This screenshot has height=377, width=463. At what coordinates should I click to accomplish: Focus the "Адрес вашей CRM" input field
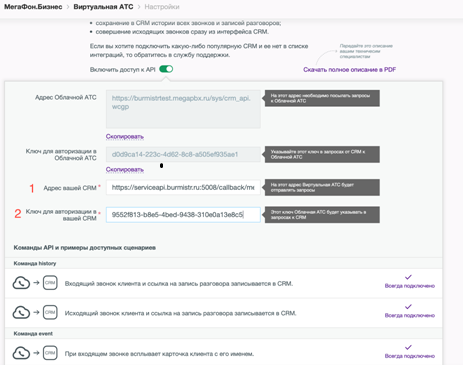[x=183, y=187]
